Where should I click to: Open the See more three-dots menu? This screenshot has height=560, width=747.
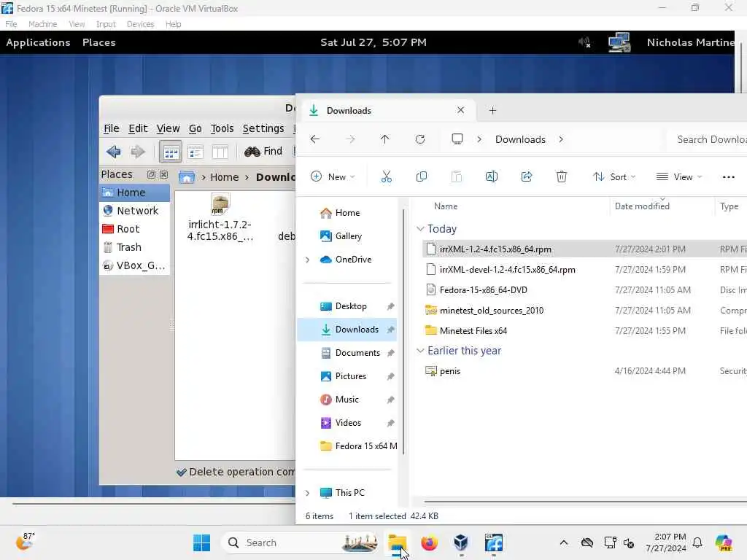click(x=729, y=176)
